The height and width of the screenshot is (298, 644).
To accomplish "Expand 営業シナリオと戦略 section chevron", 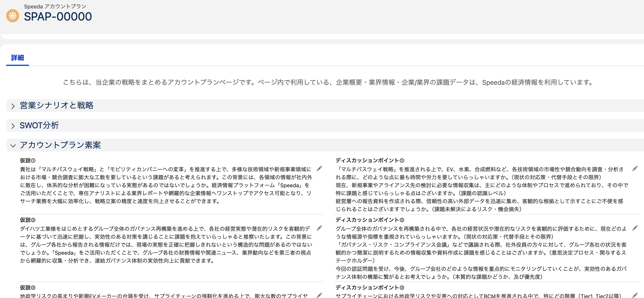I will tap(13, 106).
